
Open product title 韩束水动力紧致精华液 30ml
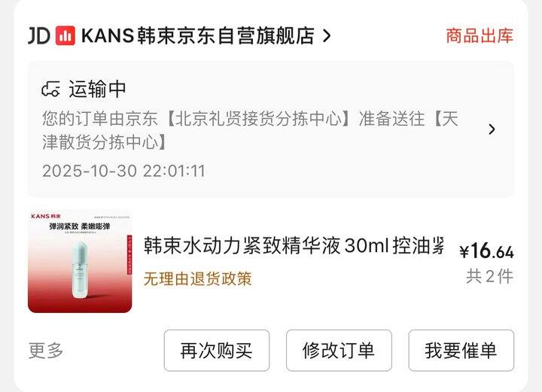(294, 245)
